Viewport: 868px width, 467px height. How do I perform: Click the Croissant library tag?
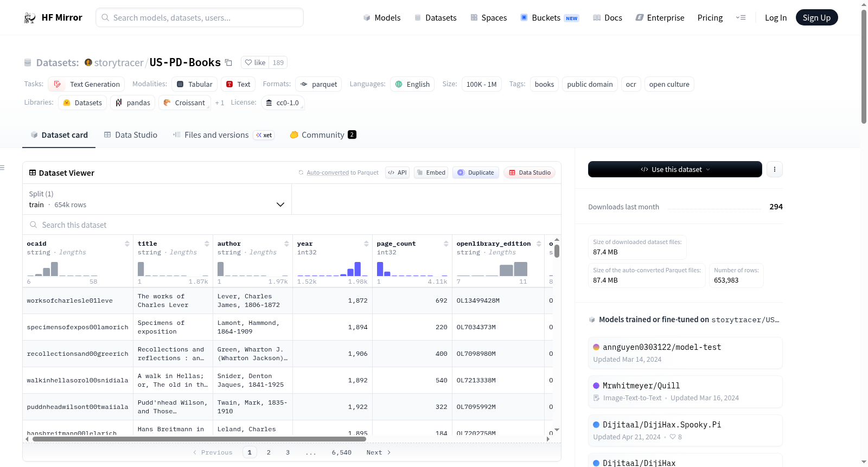(184, 103)
